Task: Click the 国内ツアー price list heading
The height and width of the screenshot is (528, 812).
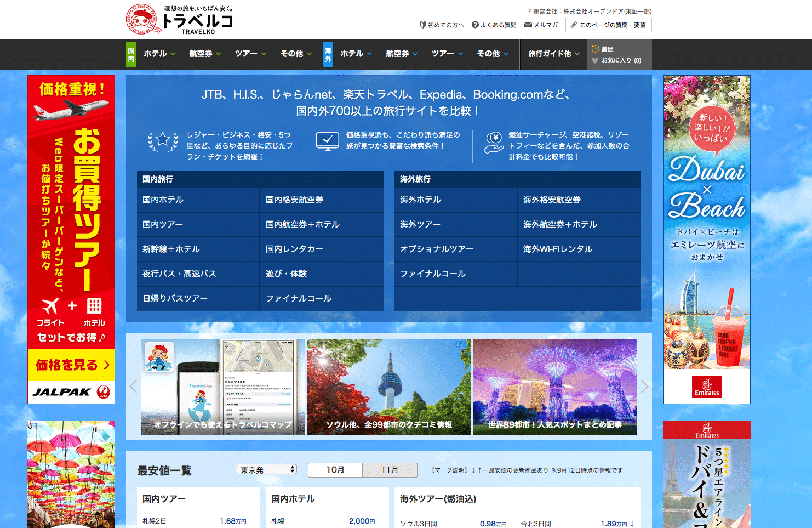Action: [x=164, y=499]
